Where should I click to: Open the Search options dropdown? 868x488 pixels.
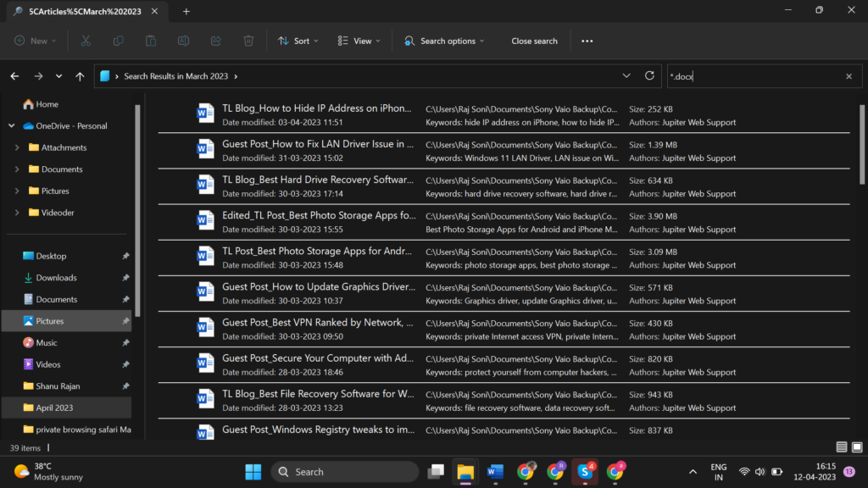(444, 41)
